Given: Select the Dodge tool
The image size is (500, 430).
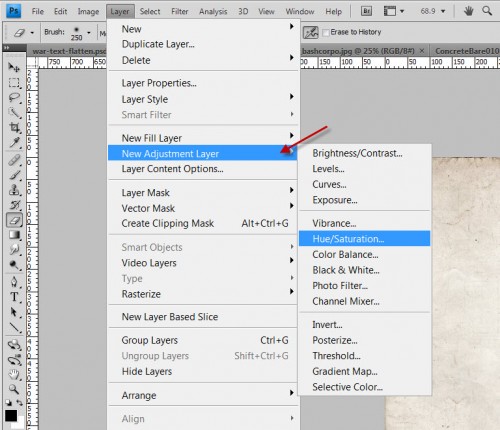Looking at the screenshot, I should click(14, 265).
